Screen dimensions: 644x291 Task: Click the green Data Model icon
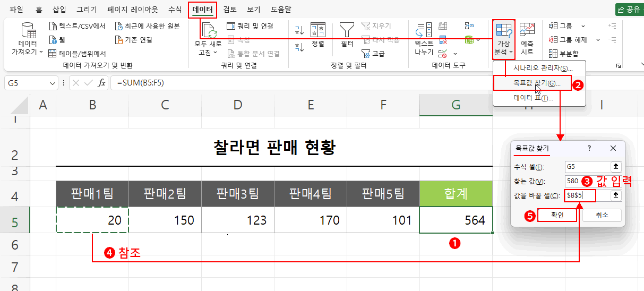(469, 40)
